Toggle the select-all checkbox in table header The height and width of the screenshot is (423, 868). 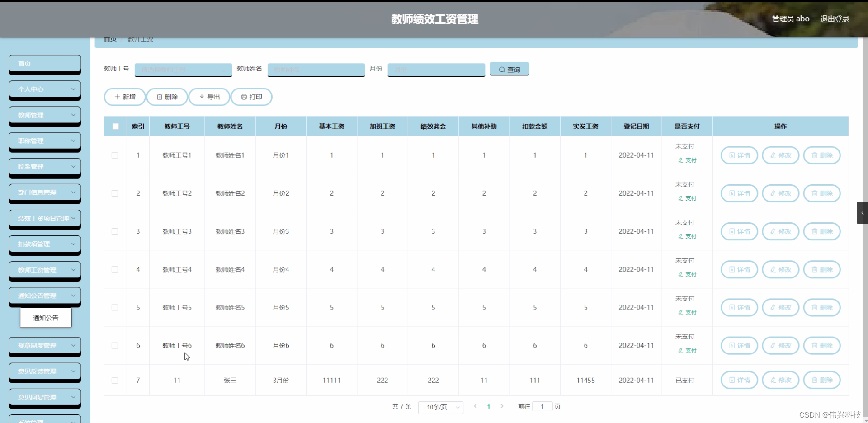[x=115, y=127]
